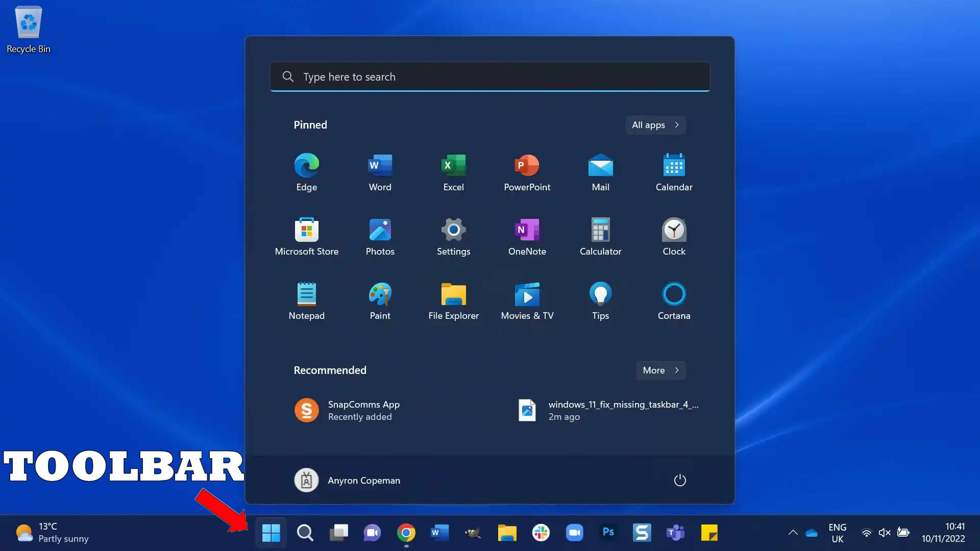Open Sticky Notes on the taskbar
The image size is (980, 551).
pyautogui.click(x=709, y=533)
